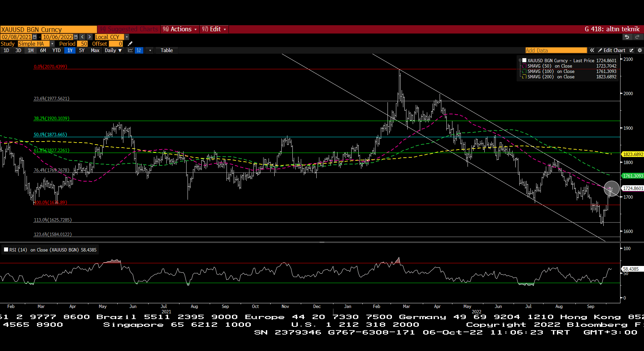644x351 pixels.
Task: Shift date range to previous period
Action: coord(82,37)
